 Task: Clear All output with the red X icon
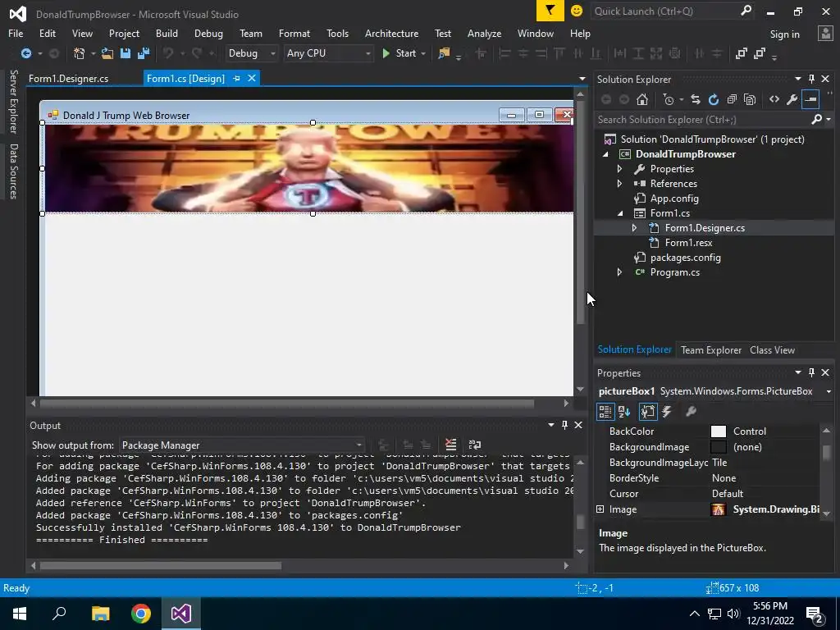tap(450, 445)
